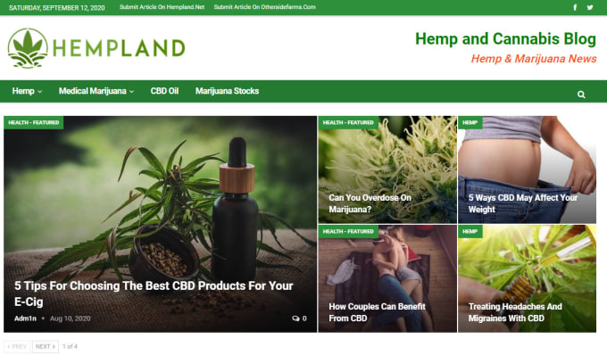
Task: Open the Facebook icon in top bar
Action: [575, 7]
